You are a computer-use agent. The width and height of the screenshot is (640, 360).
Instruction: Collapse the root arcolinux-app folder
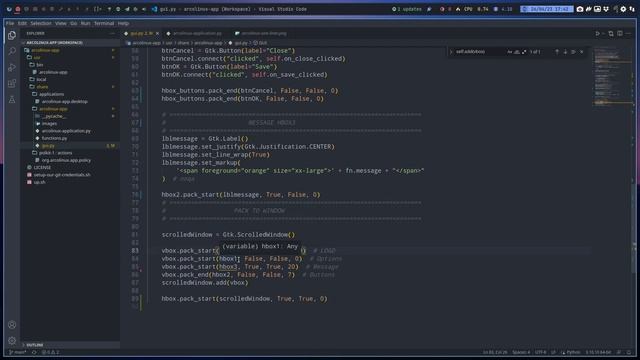(x=45, y=50)
